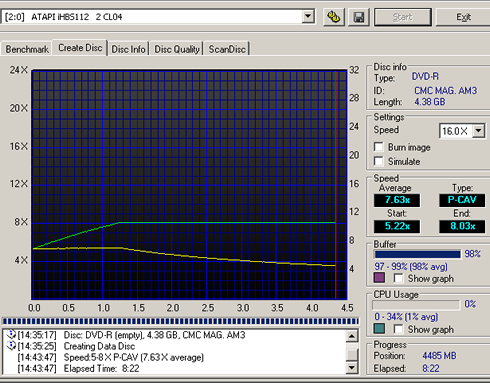Expand the 16.0X speed dropdown
This screenshot has height=383, width=490.
click(x=479, y=131)
